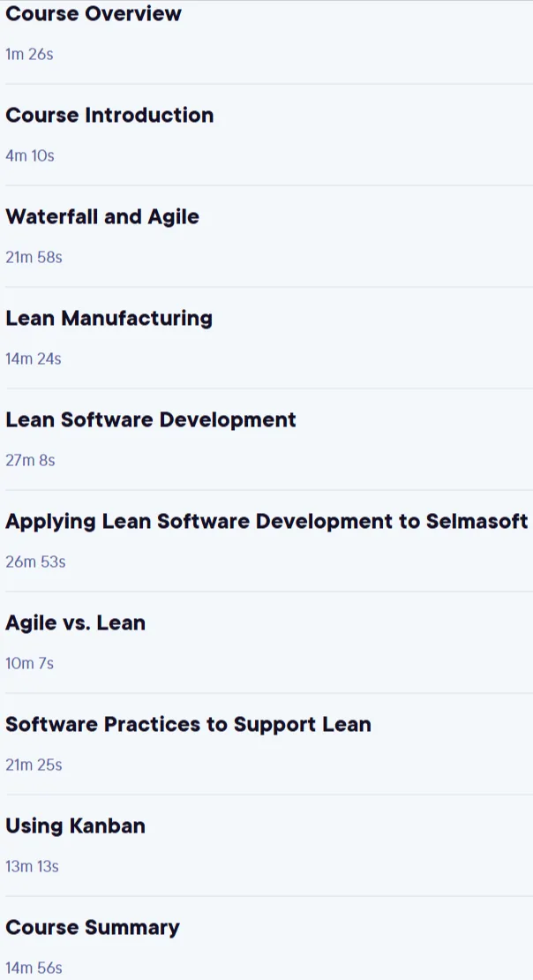533x980 pixels.
Task: Click the 27m 8s duration label
Action: click(x=30, y=461)
